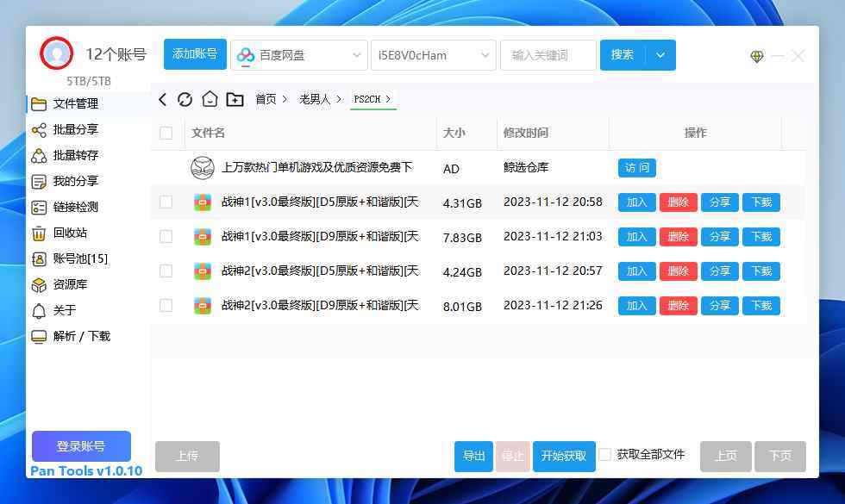845x504 pixels.
Task: Check the 战神1 D5原版 4.31GB row checkbox
Action: click(x=166, y=202)
